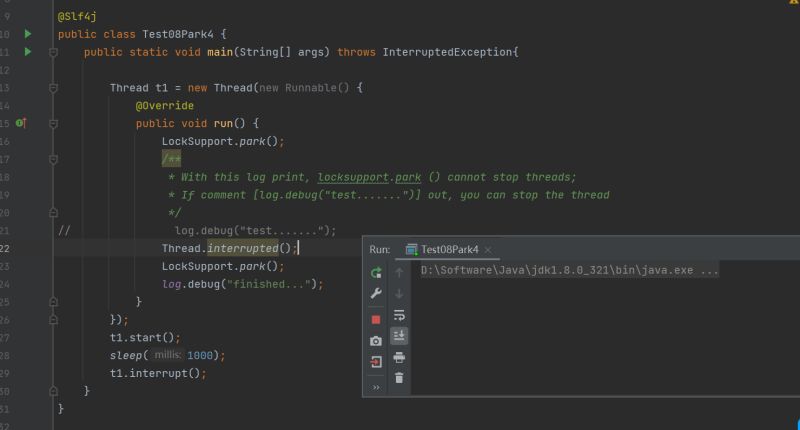Click the locksupport.park link in the comment
This screenshot has height=430, width=800.
(x=369, y=177)
